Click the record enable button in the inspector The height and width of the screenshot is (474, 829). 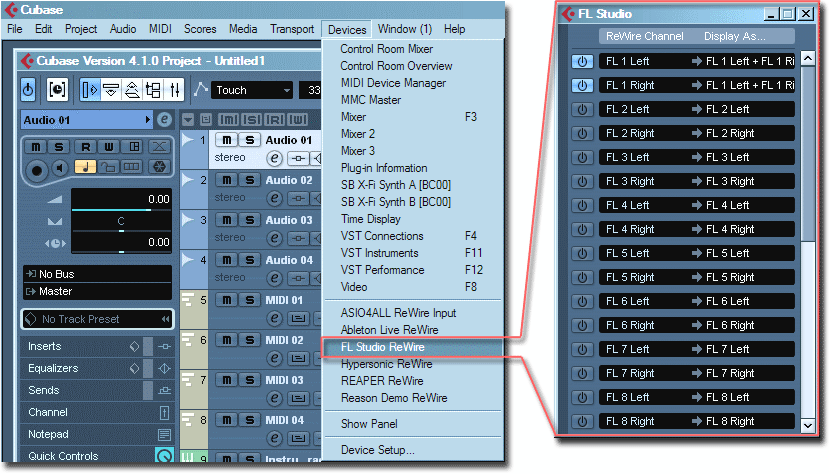[37, 167]
